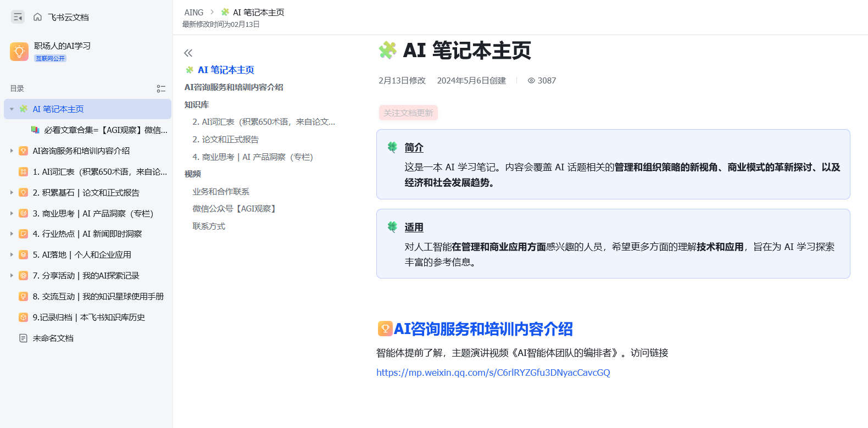The image size is (868, 428).
Task: Jump to AI咨询服务和培训内容介绍 in the outline
Action: (233, 87)
